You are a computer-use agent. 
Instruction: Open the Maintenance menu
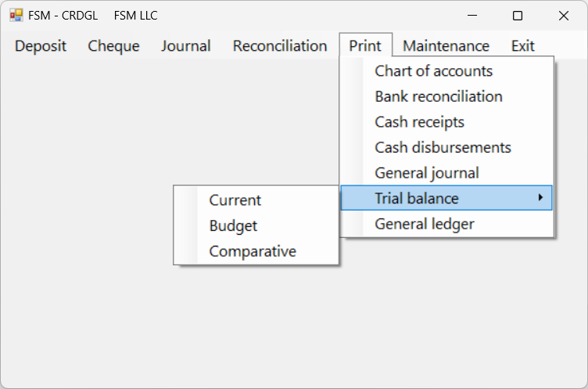coord(446,45)
